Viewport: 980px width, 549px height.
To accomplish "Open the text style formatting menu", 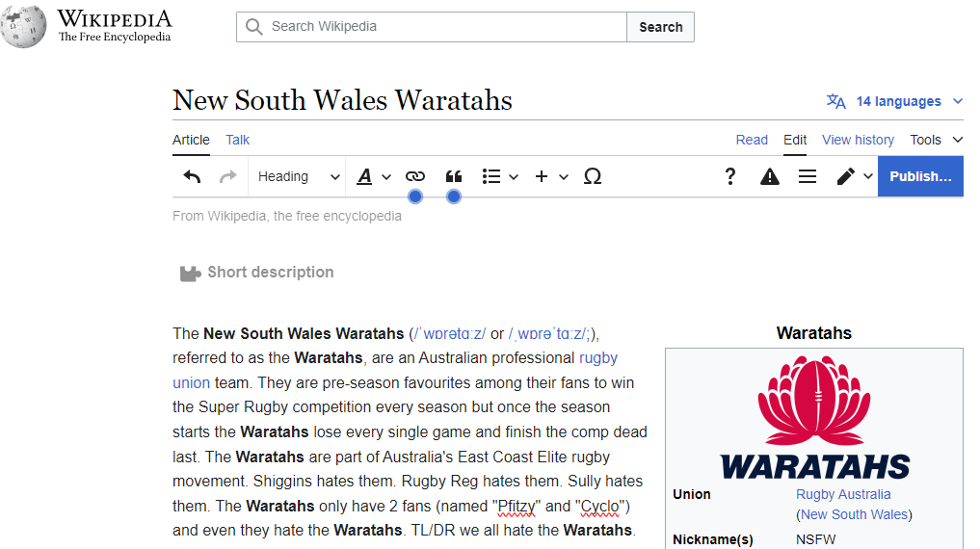I will [373, 177].
